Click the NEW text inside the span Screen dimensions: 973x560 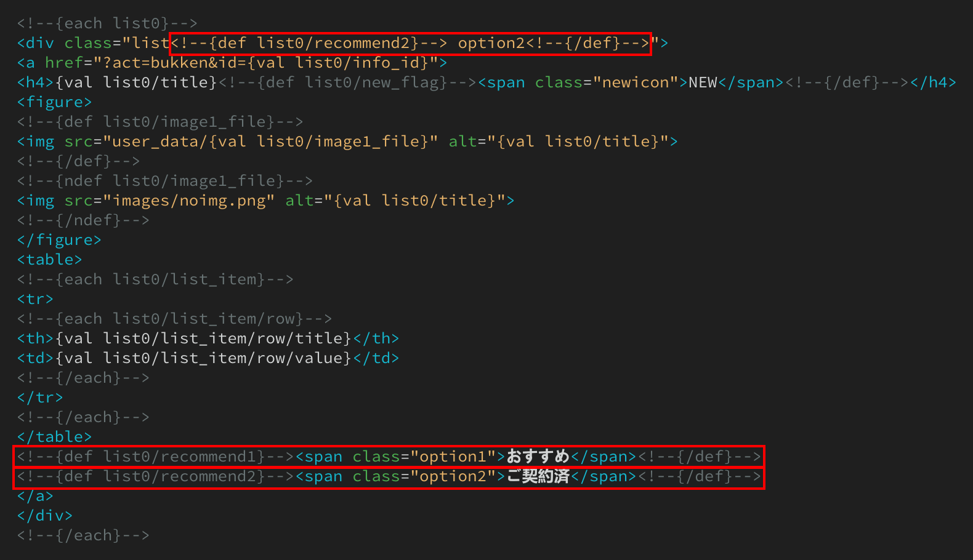point(703,82)
